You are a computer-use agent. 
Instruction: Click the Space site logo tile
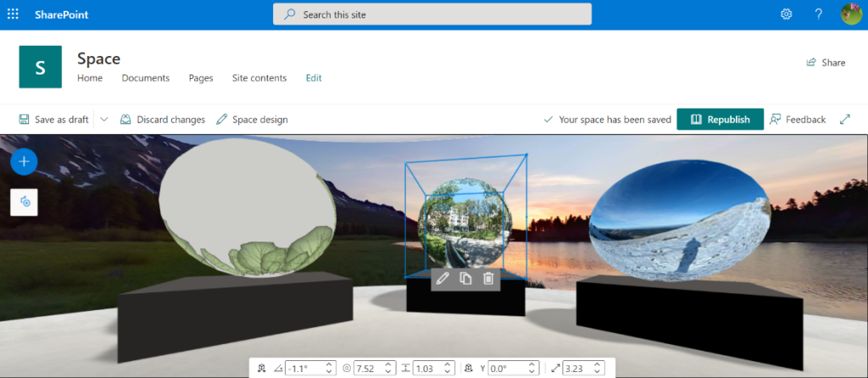tap(41, 67)
